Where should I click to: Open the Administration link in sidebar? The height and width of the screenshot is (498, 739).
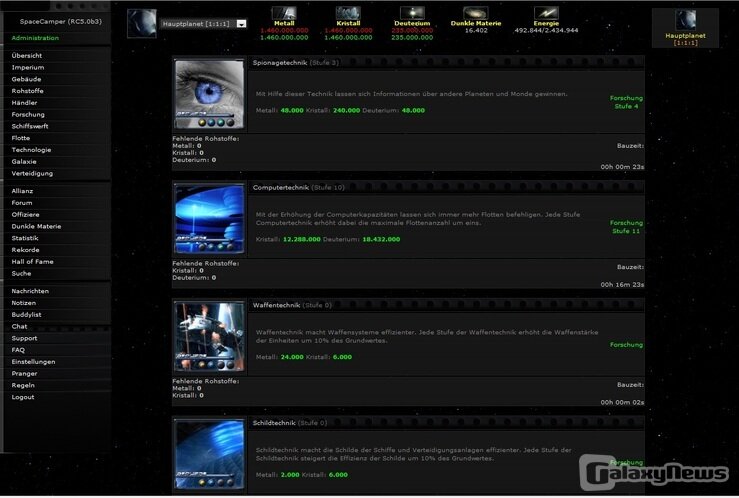[x=35, y=37]
